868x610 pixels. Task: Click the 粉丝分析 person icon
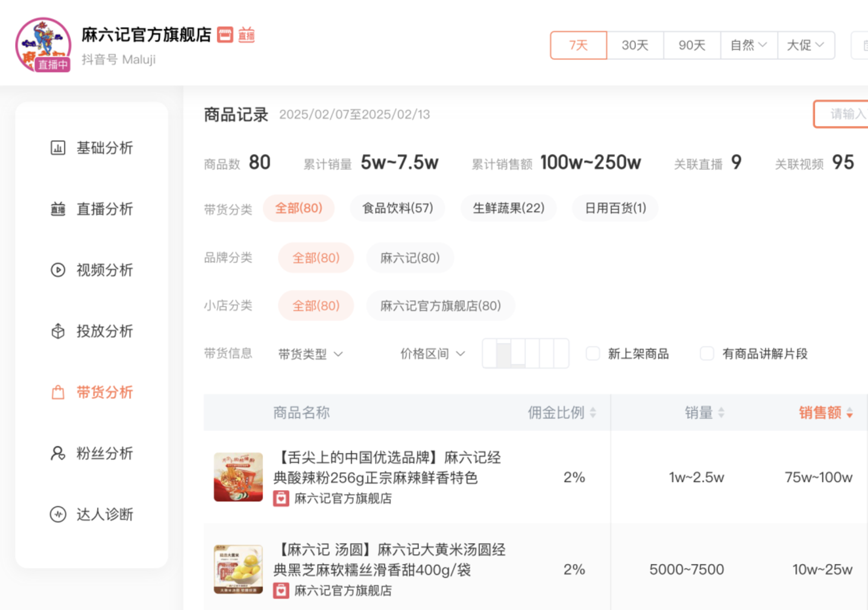coord(58,453)
